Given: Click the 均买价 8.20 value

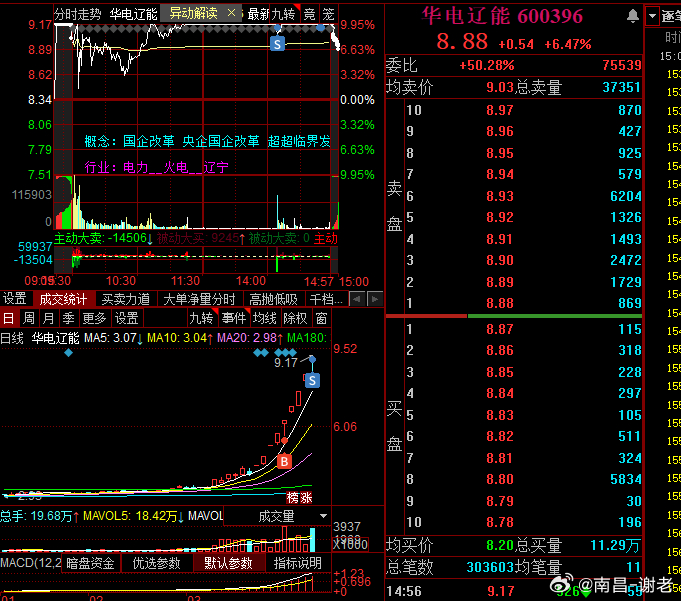Looking at the screenshot, I should pyautogui.click(x=500, y=545).
